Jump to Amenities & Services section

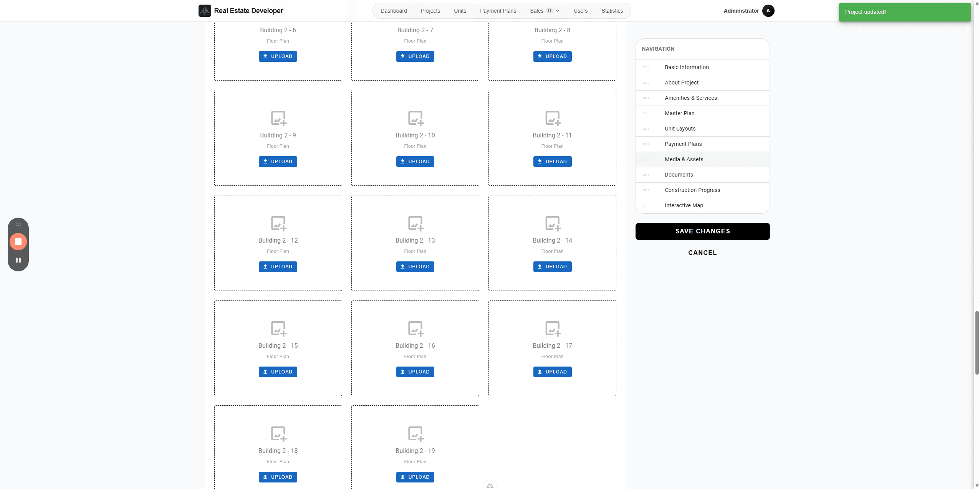coord(702,98)
